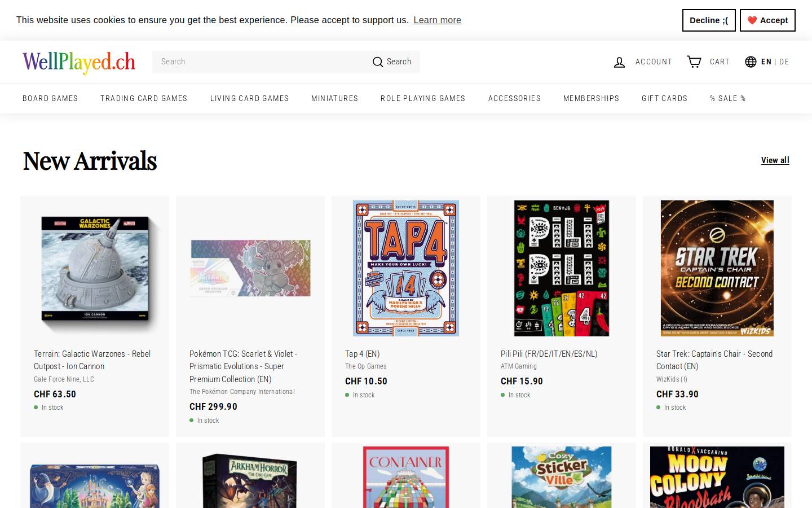Click the price CHF 299.90
The height and width of the screenshot is (508, 812).
(x=213, y=406)
